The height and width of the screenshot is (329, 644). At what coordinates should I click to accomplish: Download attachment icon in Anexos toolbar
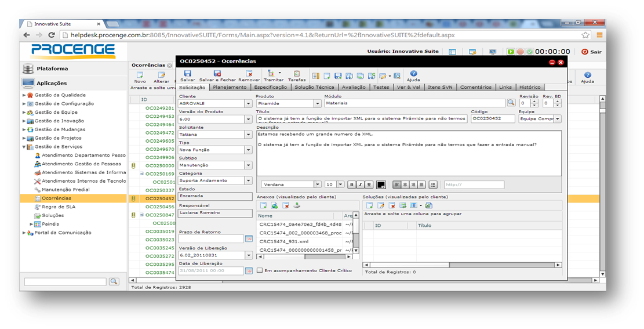(297, 205)
